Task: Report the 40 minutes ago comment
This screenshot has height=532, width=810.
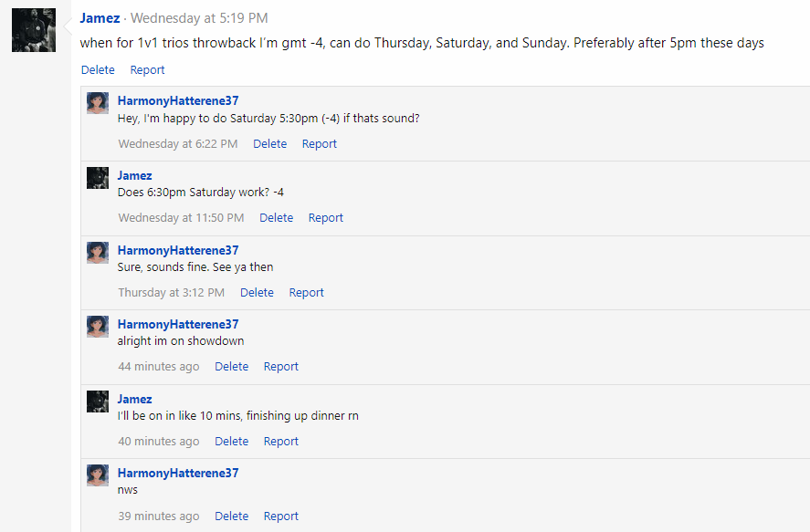Action: (x=281, y=442)
